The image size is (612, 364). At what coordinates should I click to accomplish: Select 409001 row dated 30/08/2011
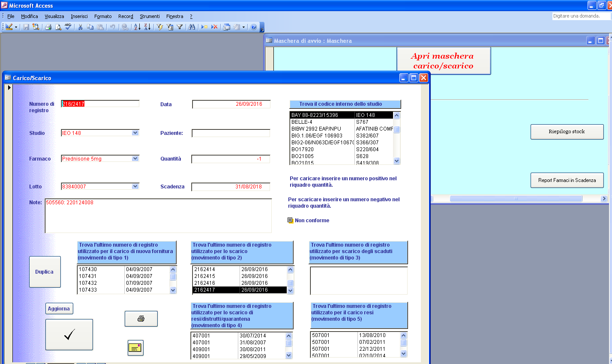coord(237,349)
